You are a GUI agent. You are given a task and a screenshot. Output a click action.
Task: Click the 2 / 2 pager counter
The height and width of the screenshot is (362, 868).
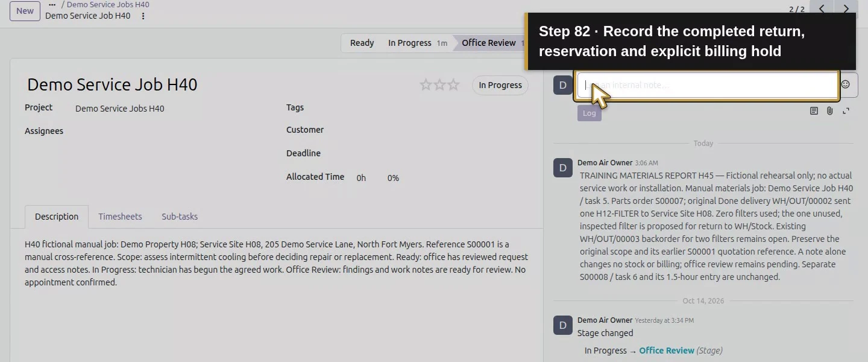797,9
